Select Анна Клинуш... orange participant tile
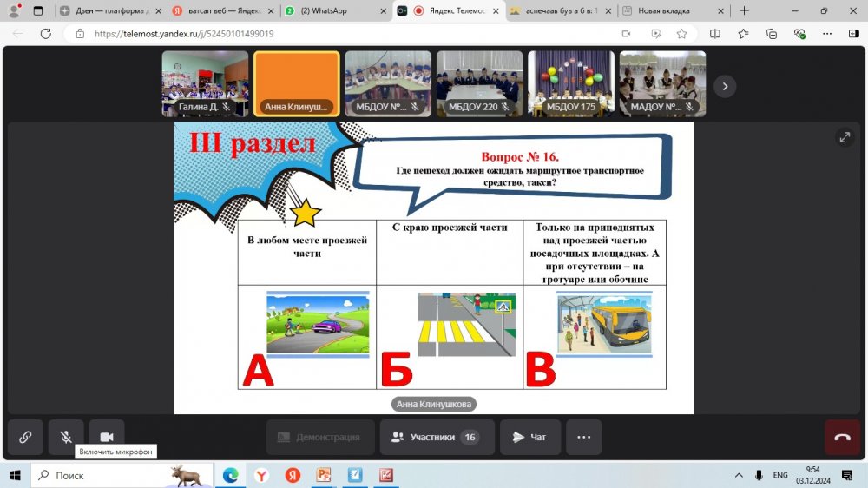Viewport: 868px width, 488px height. pyautogui.click(x=297, y=84)
